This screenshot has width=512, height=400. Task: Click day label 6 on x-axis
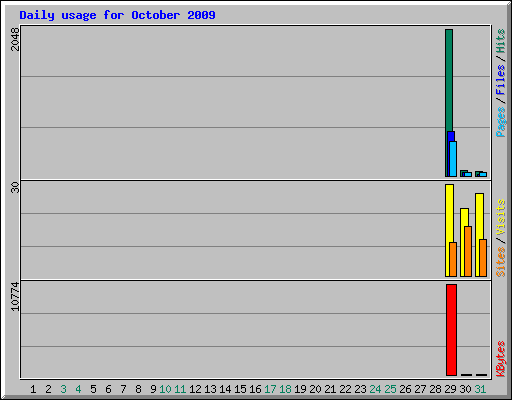[x=108, y=389]
